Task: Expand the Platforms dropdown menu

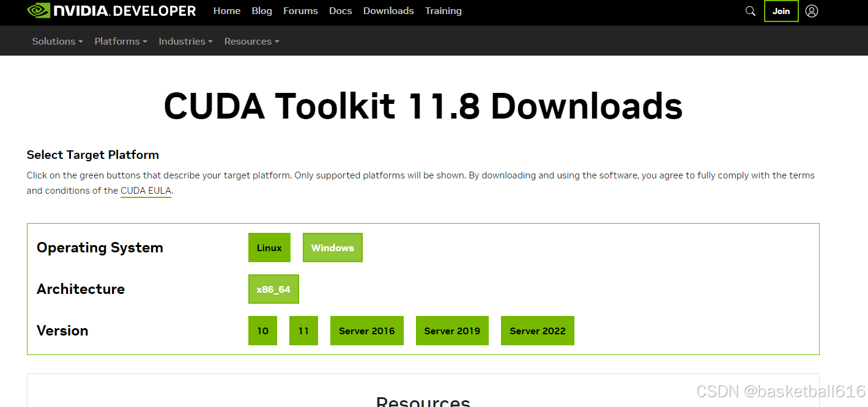Action: pos(121,42)
